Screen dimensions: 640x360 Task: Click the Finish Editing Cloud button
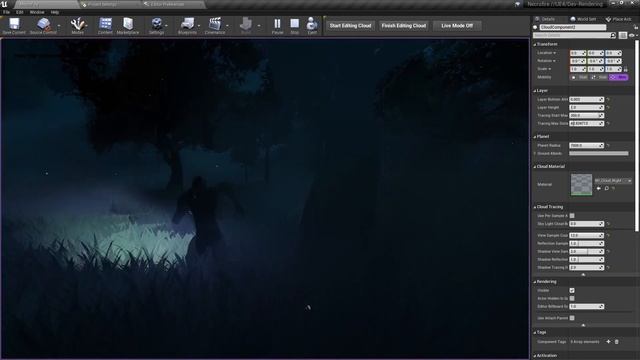coord(404,26)
